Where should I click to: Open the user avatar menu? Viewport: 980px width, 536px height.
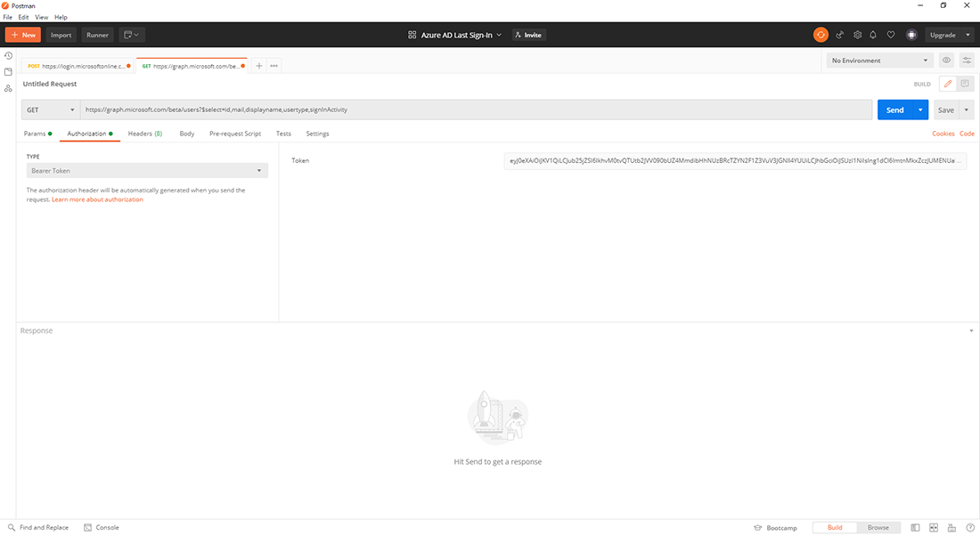click(x=911, y=35)
